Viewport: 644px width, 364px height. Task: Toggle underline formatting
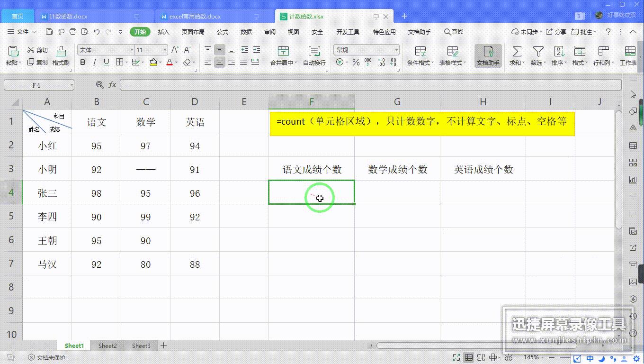pos(106,62)
